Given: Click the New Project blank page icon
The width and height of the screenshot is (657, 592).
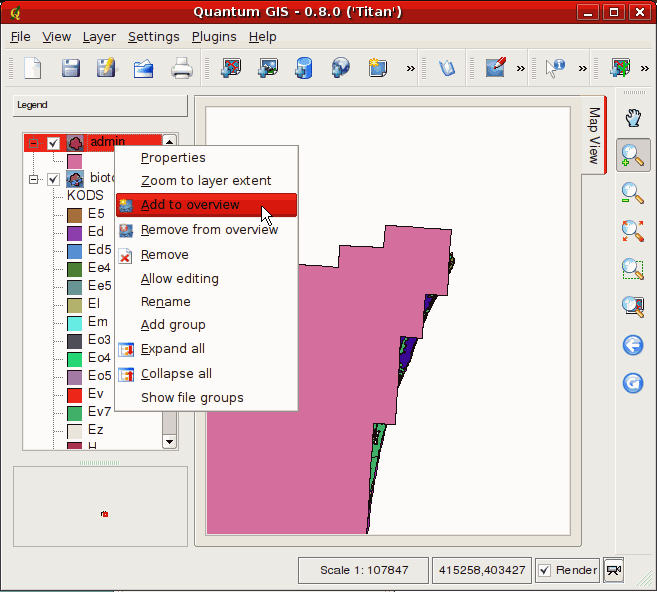Looking at the screenshot, I should [x=33, y=68].
